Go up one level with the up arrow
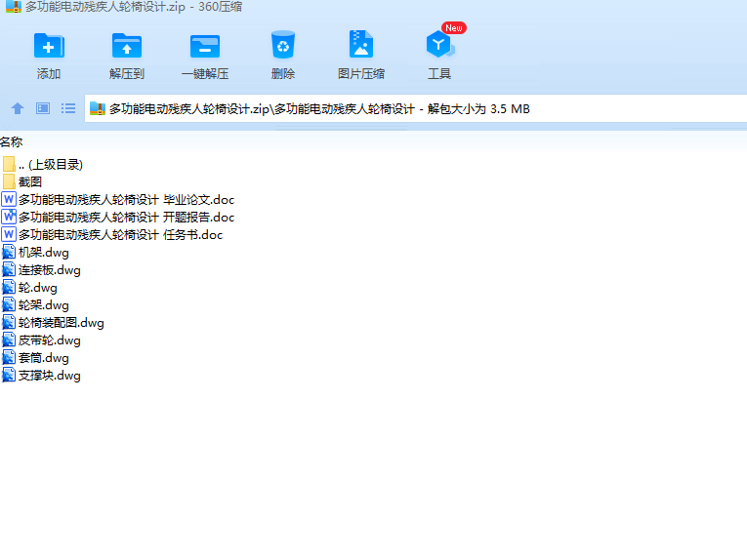The width and height of the screenshot is (747, 560). click(18, 108)
